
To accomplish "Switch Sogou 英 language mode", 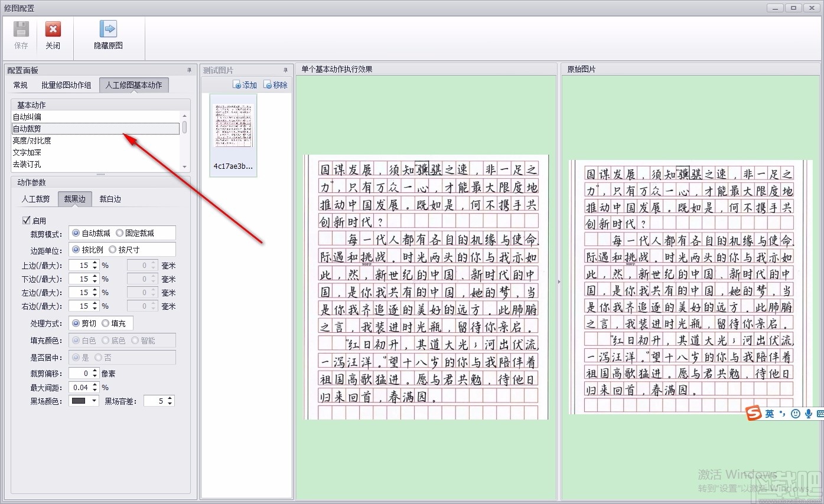I will coord(770,414).
